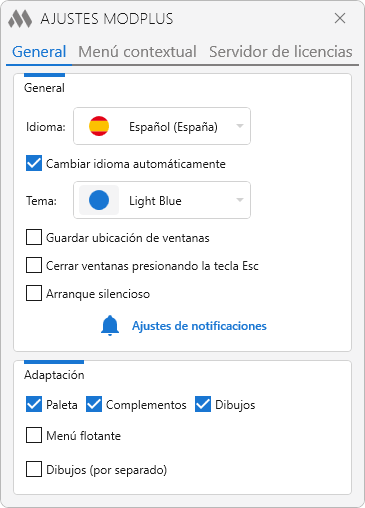Image resolution: width=365 pixels, height=508 pixels.
Task: Click the blue theme color circle
Action: coord(99,200)
